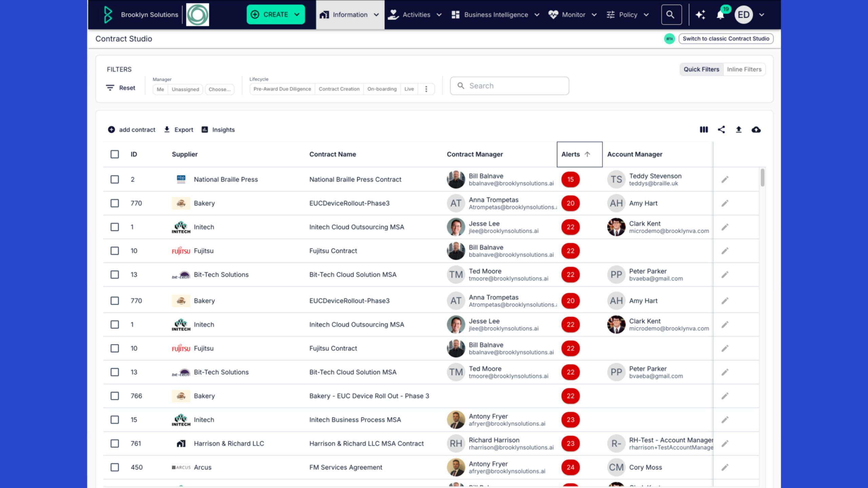
Task: Click the 15 alerts badge for National Braille Press
Action: (x=570, y=179)
